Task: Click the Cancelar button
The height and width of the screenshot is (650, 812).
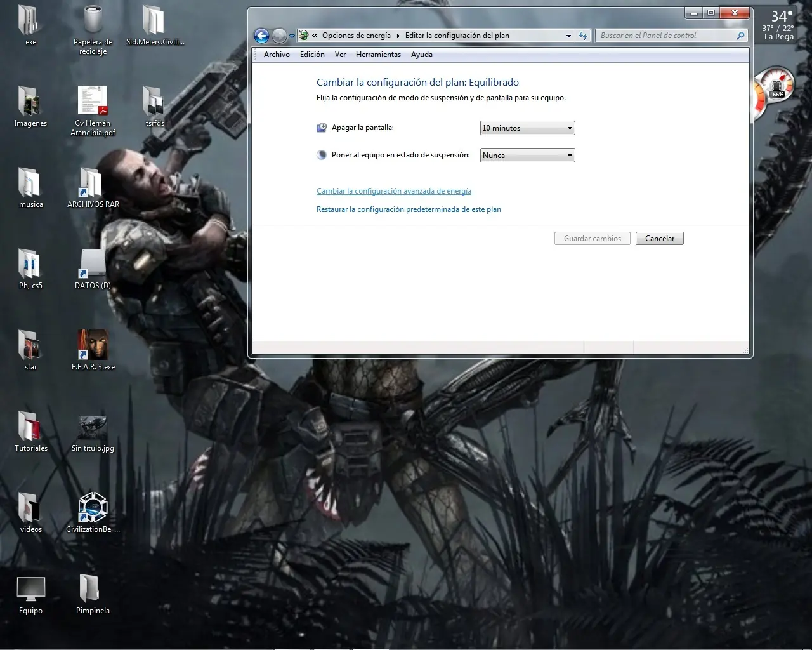Action: pyautogui.click(x=660, y=239)
